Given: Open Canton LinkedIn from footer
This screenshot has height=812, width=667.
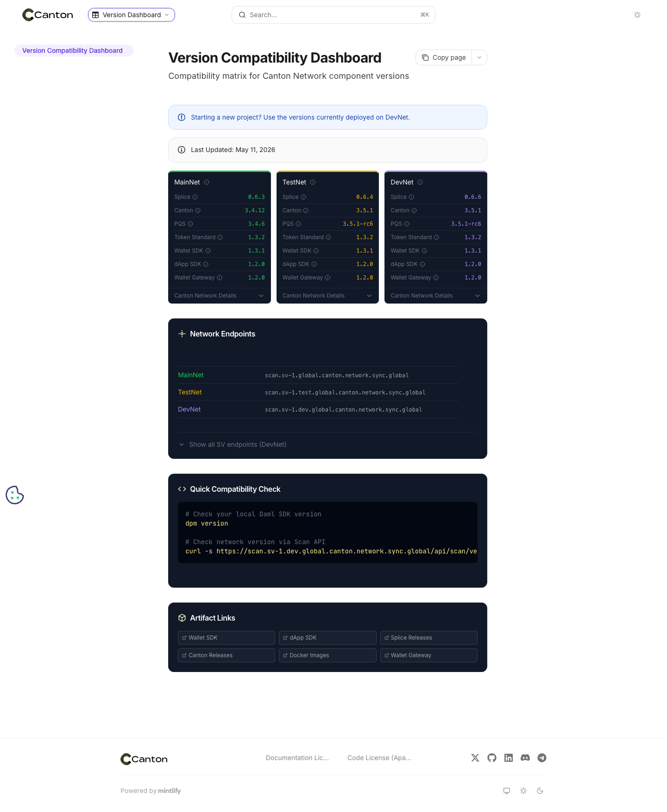Looking at the screenshot, I should (509, 758).
